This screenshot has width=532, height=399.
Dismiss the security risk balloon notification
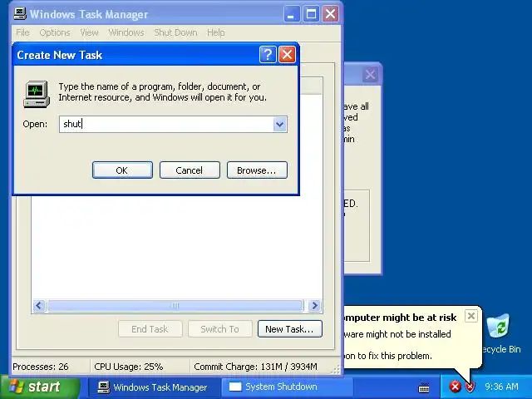471,316
